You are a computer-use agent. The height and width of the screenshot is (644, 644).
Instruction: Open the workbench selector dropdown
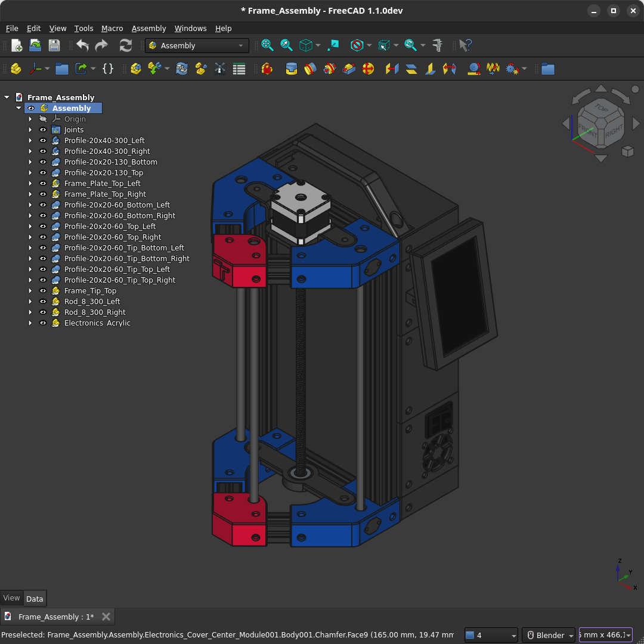point(197,45)
